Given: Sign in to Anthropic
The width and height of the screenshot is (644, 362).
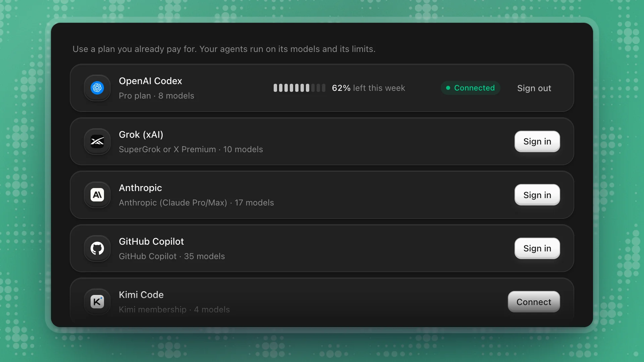Looking at the screenshot, I should 537,195.
